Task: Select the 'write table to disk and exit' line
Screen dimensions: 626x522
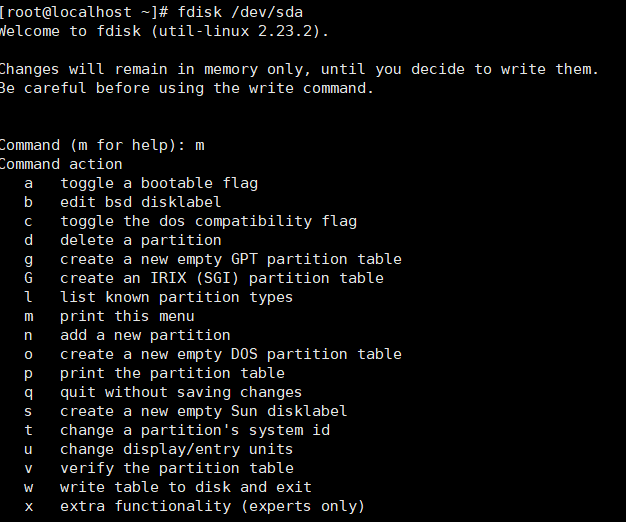Action: coord(185,487)
